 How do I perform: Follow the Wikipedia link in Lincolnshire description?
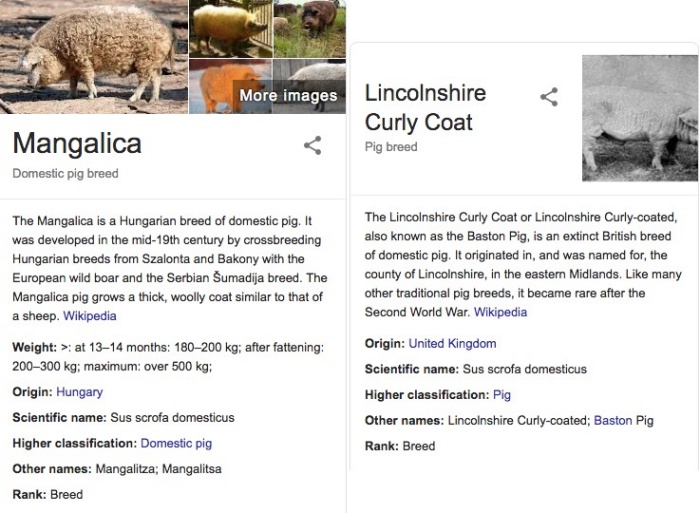500,312
